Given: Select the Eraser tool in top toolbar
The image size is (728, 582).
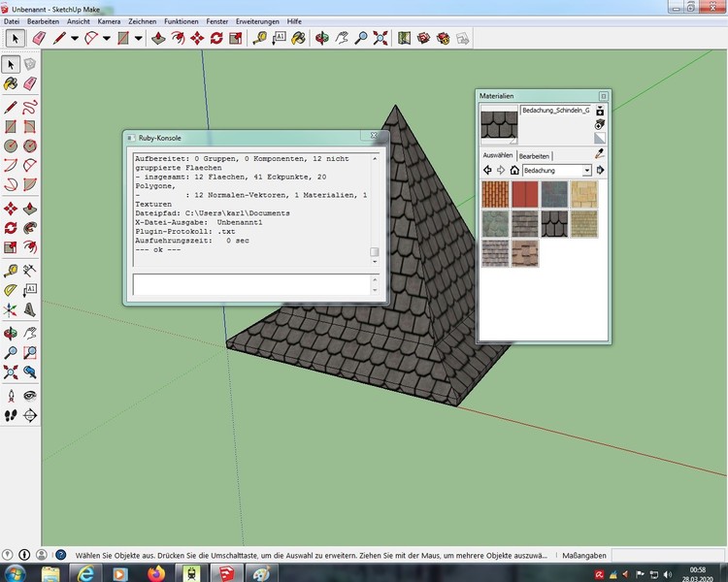Looking at the screenshot, I should click(39, 38).
